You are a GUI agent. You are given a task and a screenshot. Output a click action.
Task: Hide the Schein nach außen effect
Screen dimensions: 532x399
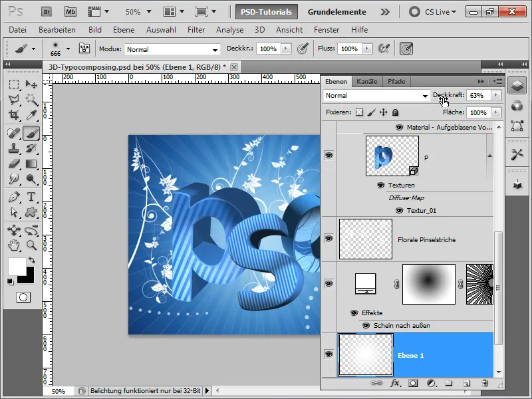366,326
